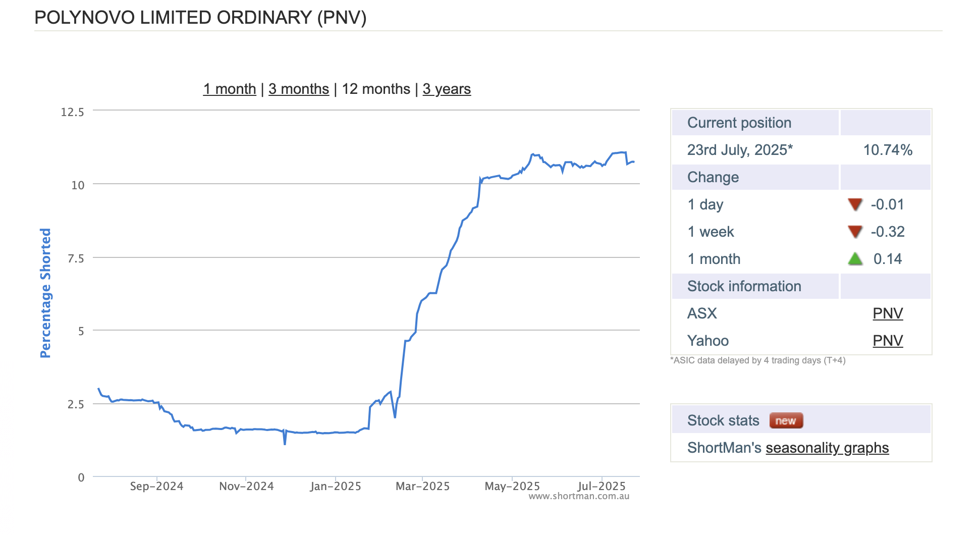Click the 10.74% current position value
The width and height of the screenshot is (980, 535).
tap(888, 150)
